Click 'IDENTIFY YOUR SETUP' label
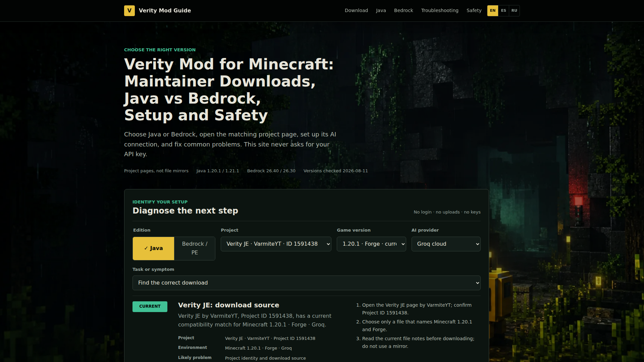The height and width of the screenshot is (362, 644). pyautogui.click(x=160, y=202)
